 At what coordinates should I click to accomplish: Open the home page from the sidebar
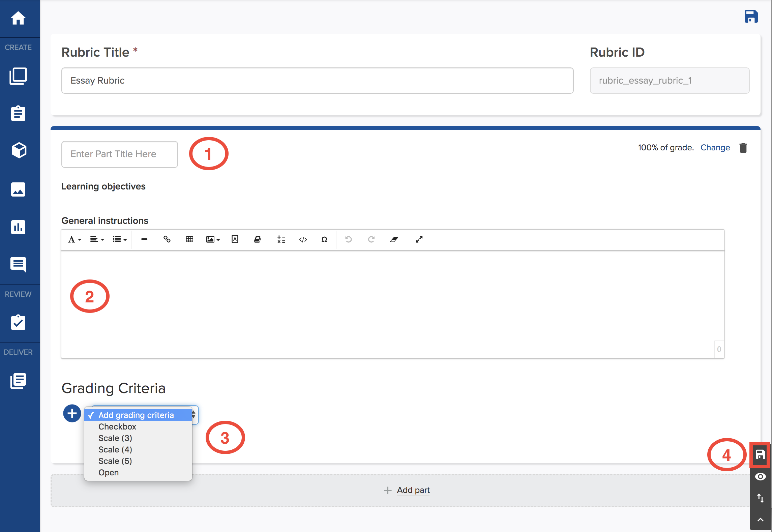18,19
